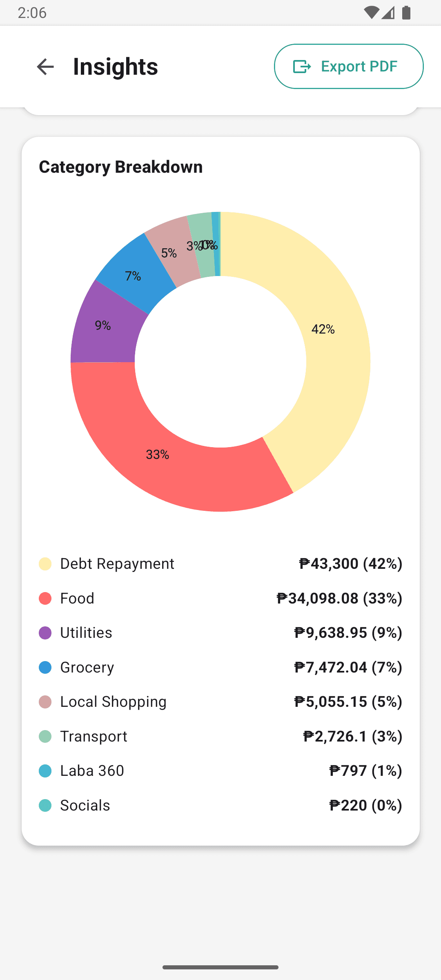
Task: Tap the back arrow icon
Action: [x=45, y=67]
